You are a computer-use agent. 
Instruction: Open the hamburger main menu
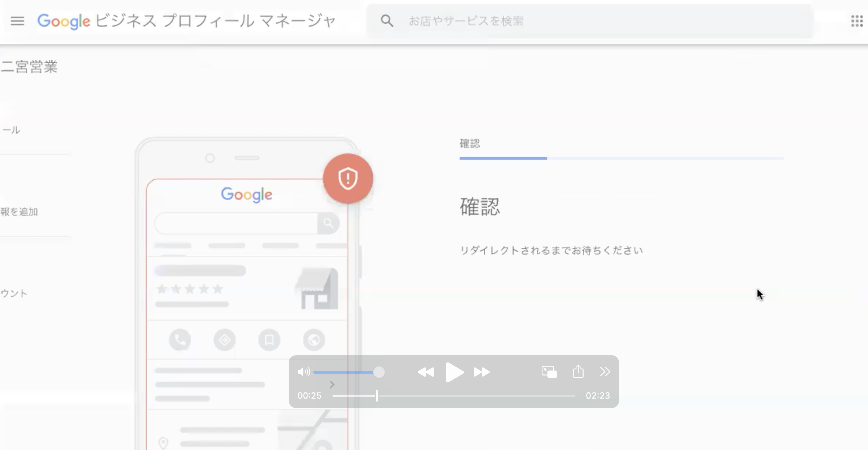pyautogui.click(x=17, y=21)
